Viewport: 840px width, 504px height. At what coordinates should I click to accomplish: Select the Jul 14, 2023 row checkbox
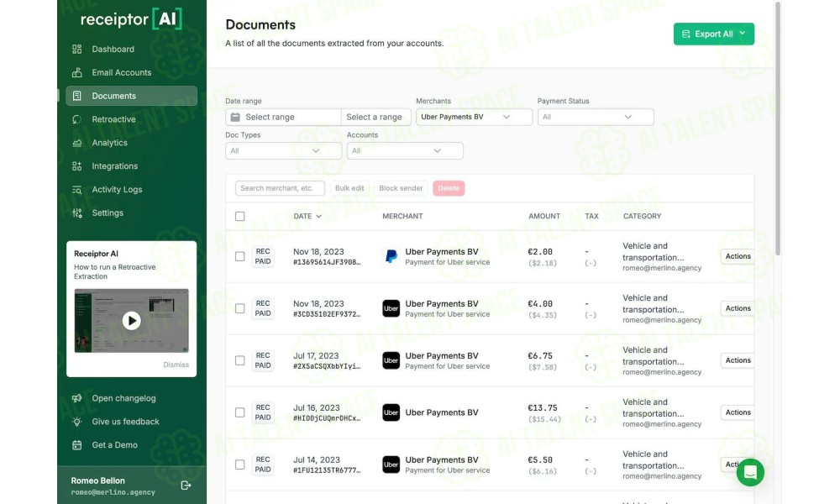240,465
